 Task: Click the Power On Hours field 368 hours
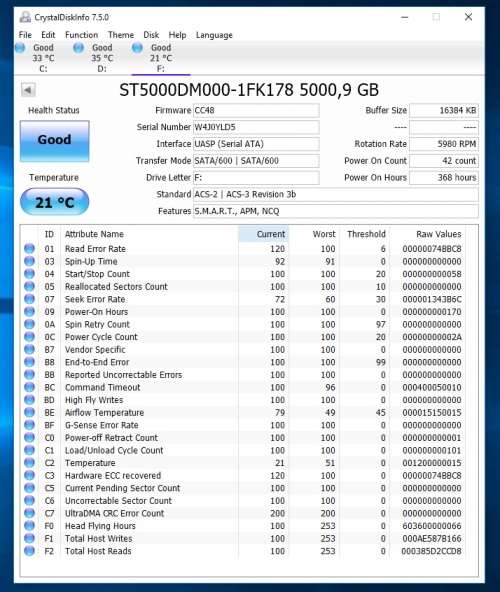(x=444, y=177)
